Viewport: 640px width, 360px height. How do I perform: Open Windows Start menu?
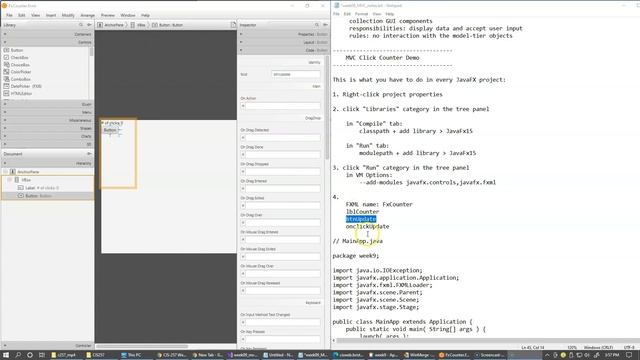[x=6, y=355]
